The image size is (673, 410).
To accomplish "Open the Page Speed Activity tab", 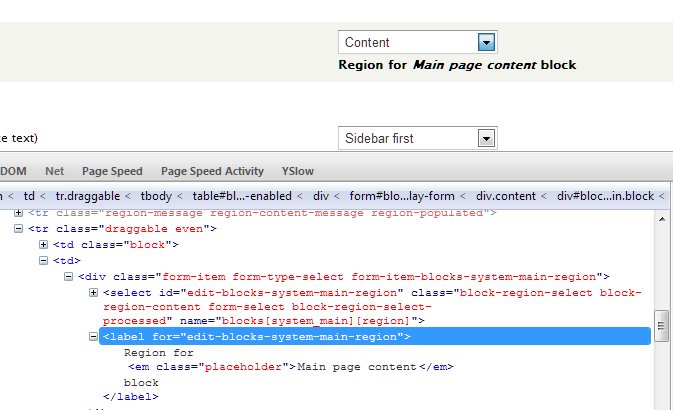I will (212, 171).
